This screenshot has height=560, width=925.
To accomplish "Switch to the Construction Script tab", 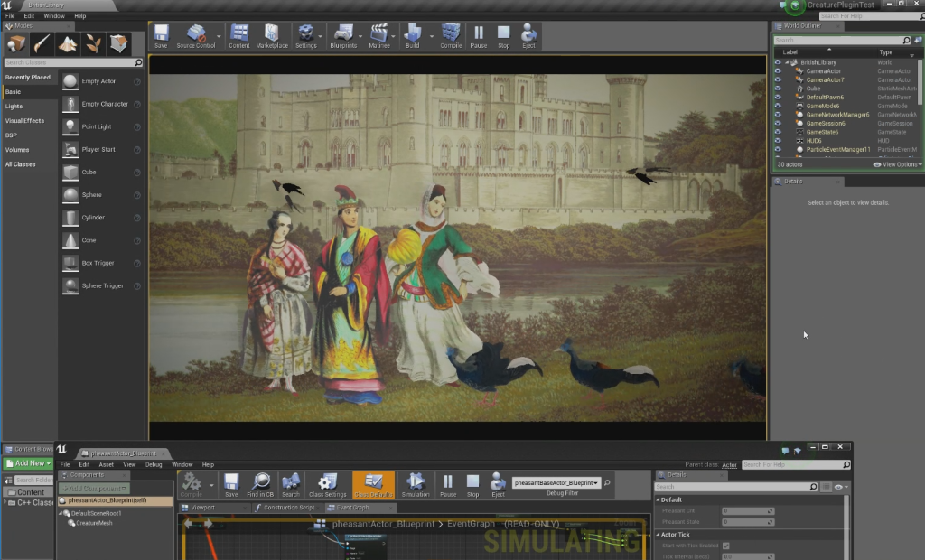I will (287, 508).
